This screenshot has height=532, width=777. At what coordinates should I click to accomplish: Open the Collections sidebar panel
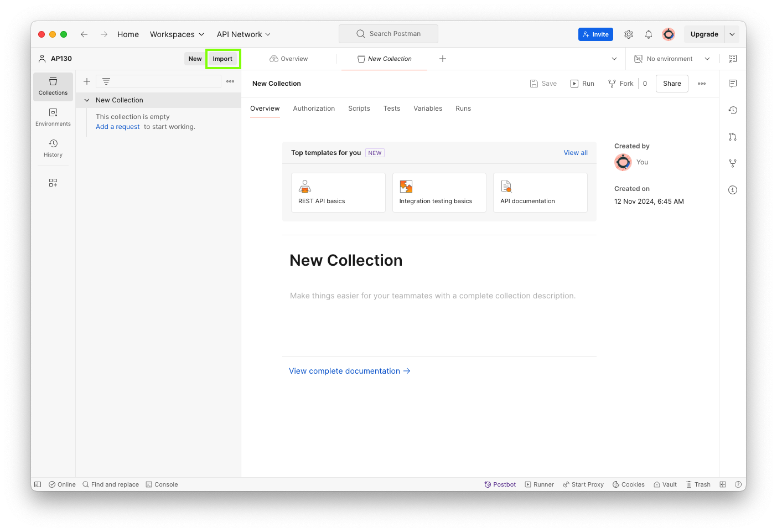53,86
